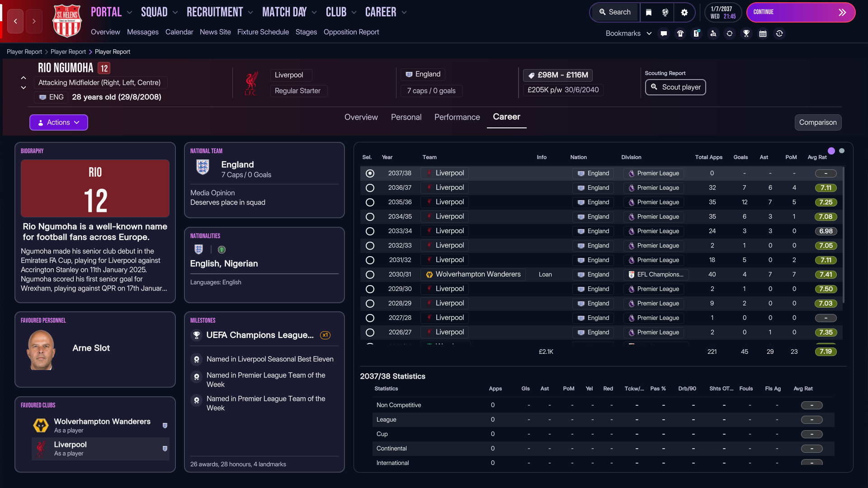Select the 2030/31 Wolverhampton Wanderers loan row radio
This screenshot has height=488, width=868.
[370, 275]
